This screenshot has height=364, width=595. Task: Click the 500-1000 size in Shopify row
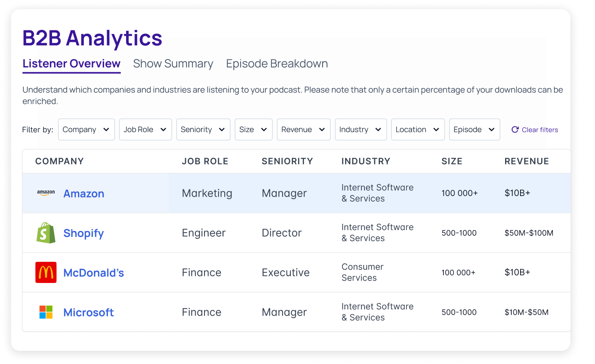[459, 233]
